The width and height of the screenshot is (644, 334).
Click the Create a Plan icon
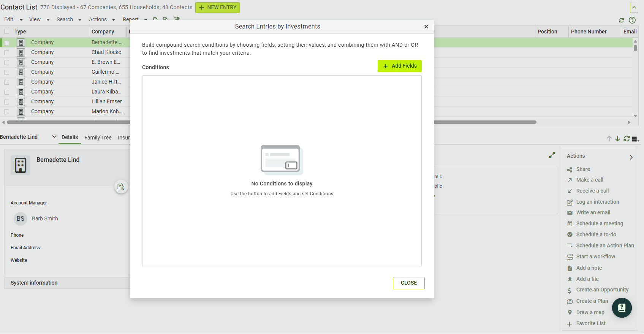pos(570,301)
